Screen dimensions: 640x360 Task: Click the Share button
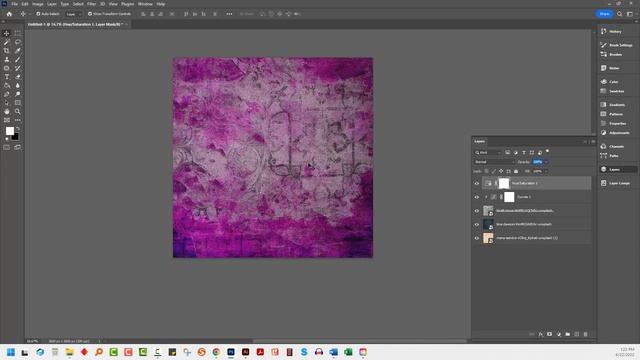click(x=604, y=14)
